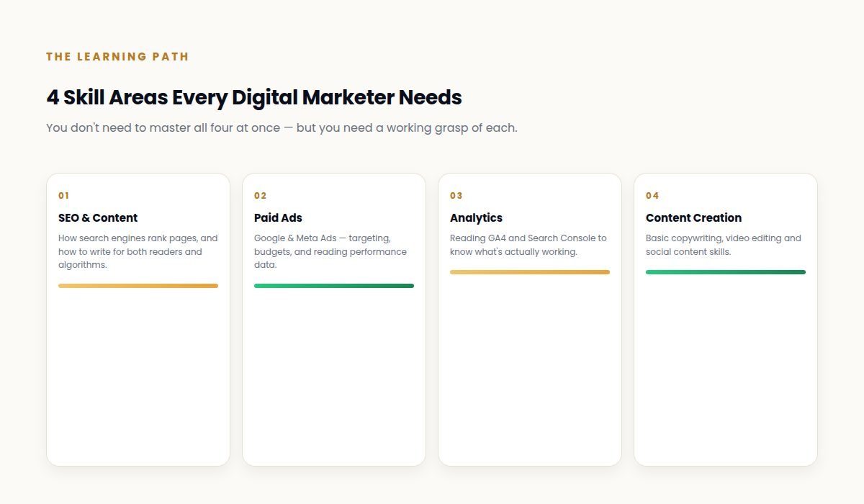Click the subtitle beginning "You don't need to master"

click(282, 128)
